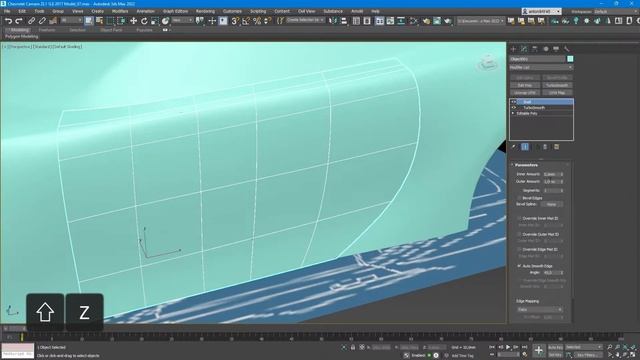Uncheck Auto Smooth Edge checkbox
Viewport: 640px width, 360px height.
pyautogui.click(x=519, y=266)
